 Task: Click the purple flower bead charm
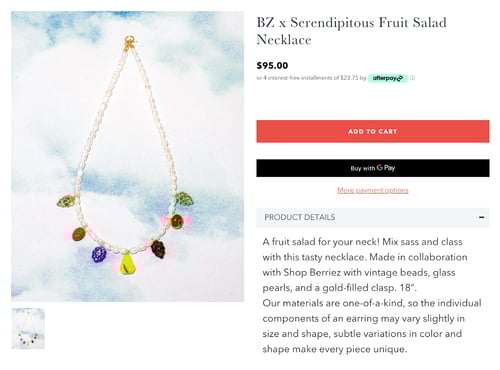99,254
